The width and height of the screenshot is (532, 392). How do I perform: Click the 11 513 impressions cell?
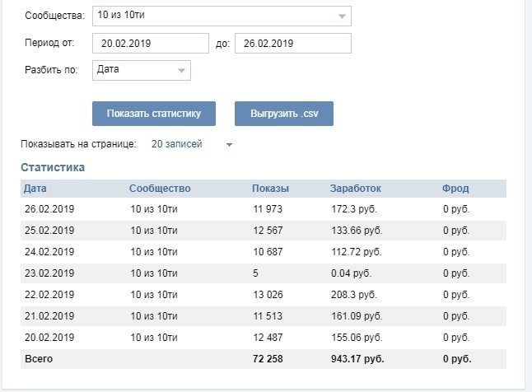click(x=268, y=316)
